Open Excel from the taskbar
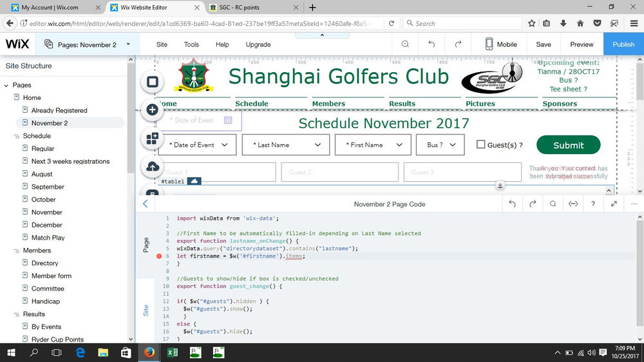The image size is (644, 362). 173,352
